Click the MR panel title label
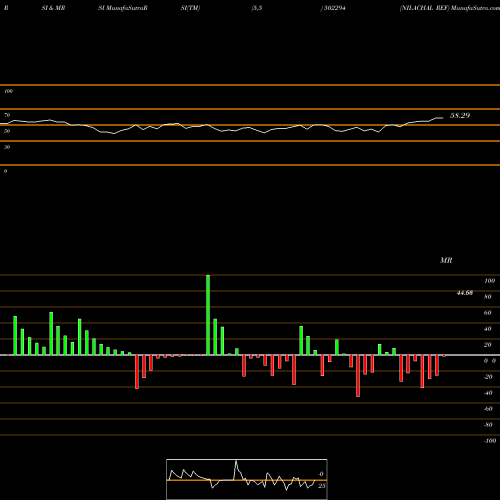Screen dimensions: 500x500 point(446,260)
